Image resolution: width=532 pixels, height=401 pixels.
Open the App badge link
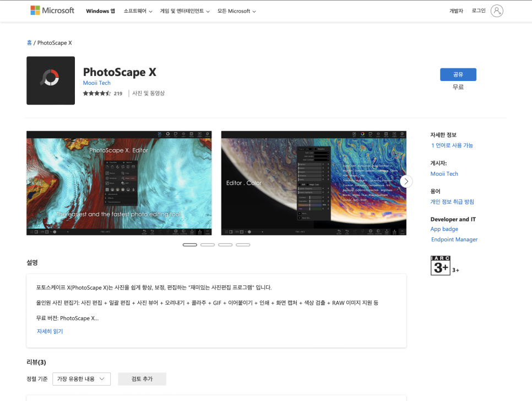(444, 229)
